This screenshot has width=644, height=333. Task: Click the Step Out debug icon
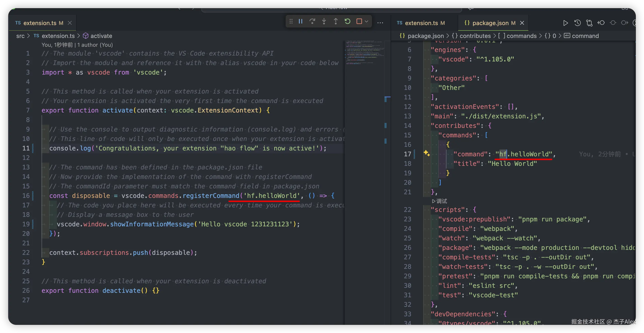click(x=336, y=21)
